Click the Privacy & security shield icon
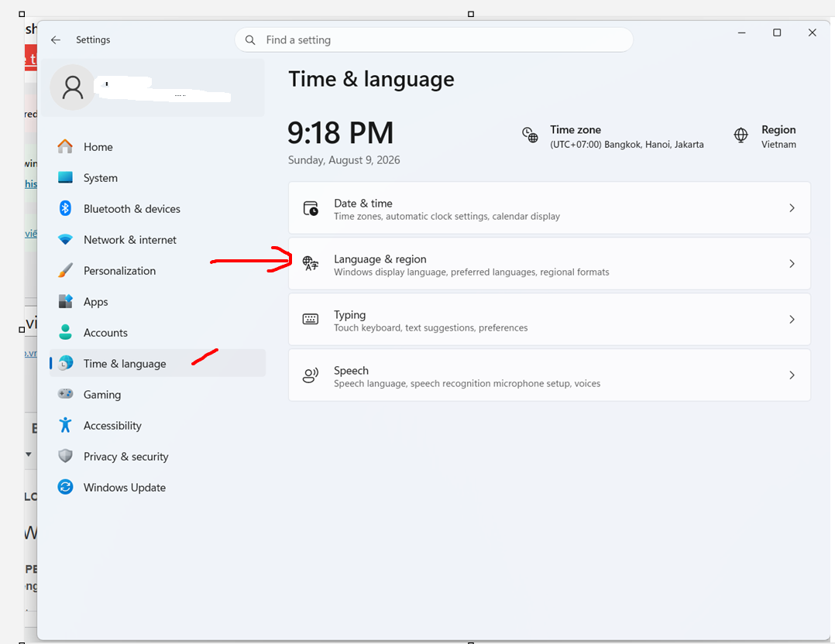The image size is (835, 644). pyautogui.click(x=66, y=456)
